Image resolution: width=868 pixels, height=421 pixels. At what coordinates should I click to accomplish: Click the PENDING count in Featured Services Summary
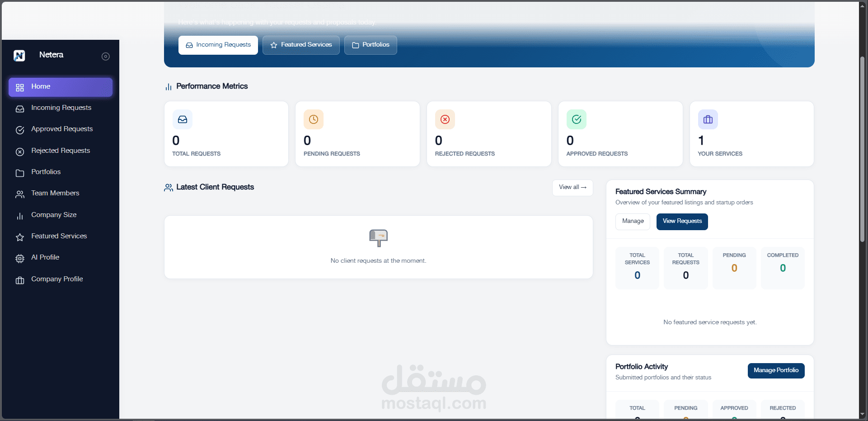(x=734, y=268)
